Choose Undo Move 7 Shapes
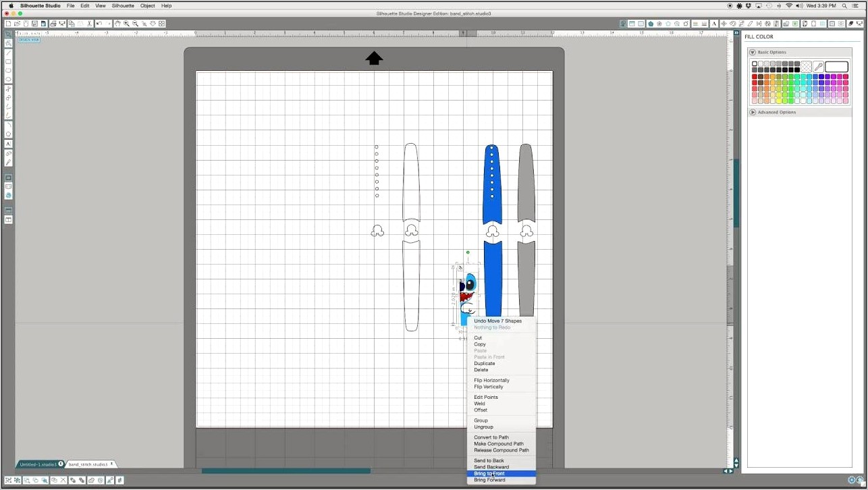Viewport: 868px width, 490px height. pos(501,321)
